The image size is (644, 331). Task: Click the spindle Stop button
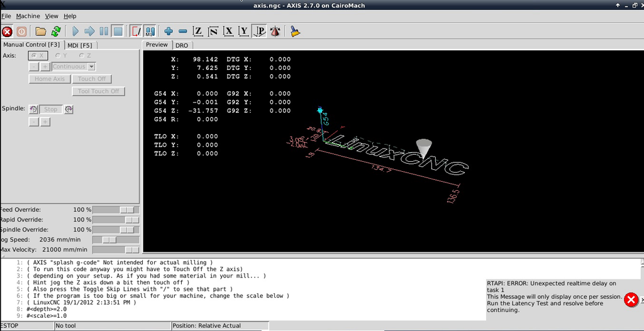pos(51,109)
